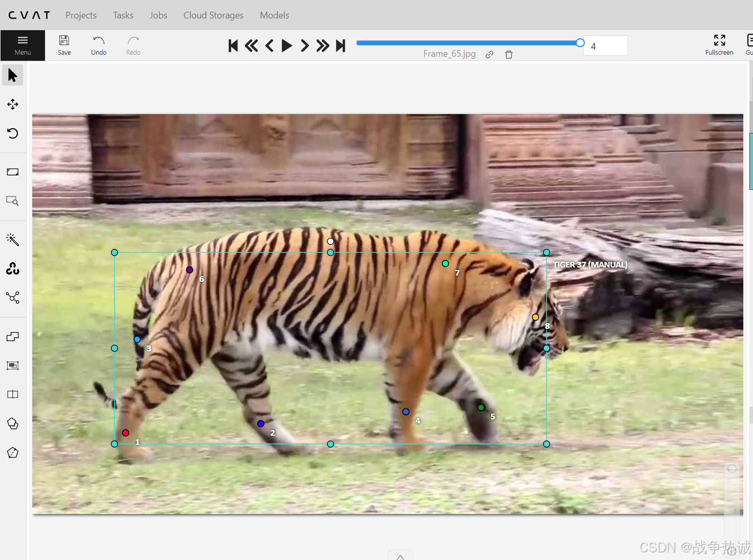The image size is (753, 560).
Task: Select the fit image rectangle icon
Action: [12, 172]
